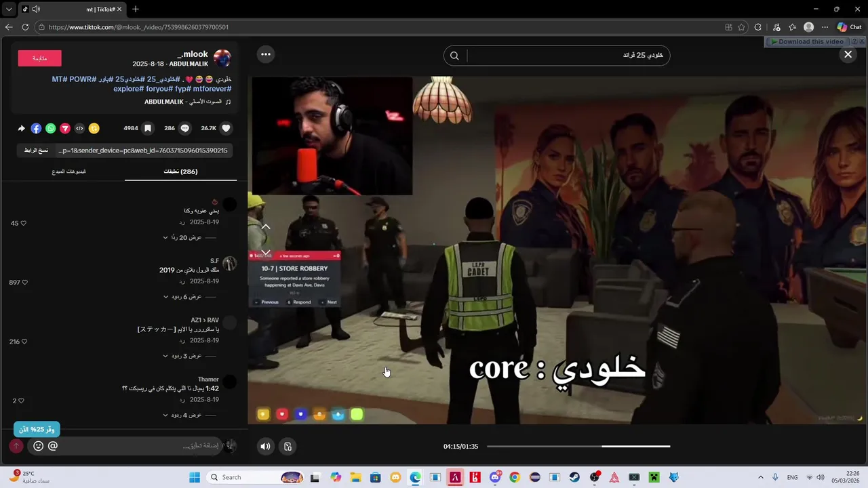Jump to 1:42 timestamp in Thamer's comment
Image resolution: width=868 pixels, height=488 pixels.
[212, 388]
